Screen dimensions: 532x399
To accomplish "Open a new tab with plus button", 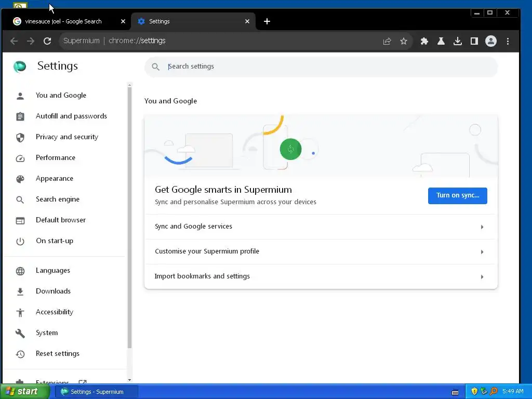I will [267, 21].
